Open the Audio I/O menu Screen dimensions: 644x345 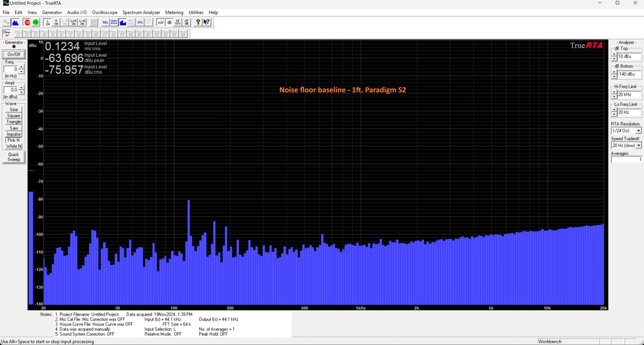77,12
